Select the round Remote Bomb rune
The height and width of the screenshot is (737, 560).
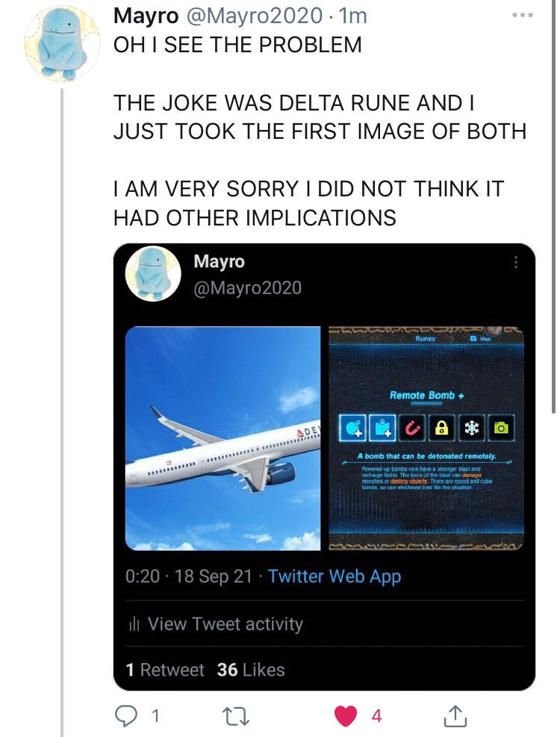(352, 427)
